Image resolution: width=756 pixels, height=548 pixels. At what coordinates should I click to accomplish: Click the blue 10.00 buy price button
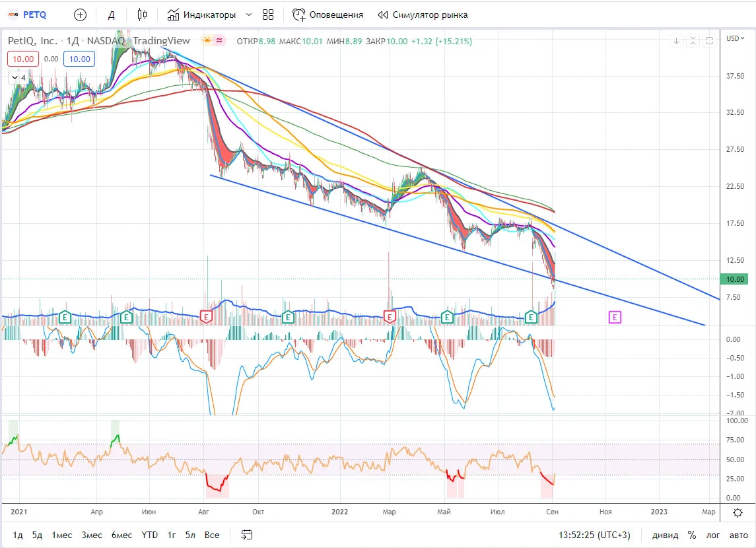pos(79,59)
